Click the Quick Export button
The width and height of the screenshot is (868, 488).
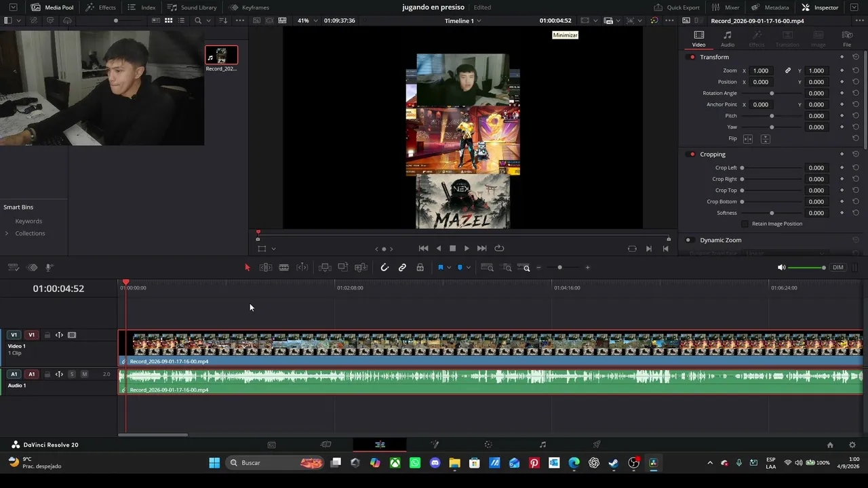pyautogui.click(x=677, y=7)
